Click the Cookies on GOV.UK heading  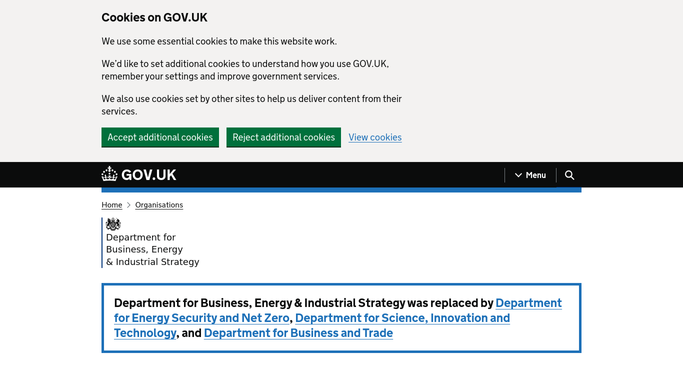pos(154,17)
